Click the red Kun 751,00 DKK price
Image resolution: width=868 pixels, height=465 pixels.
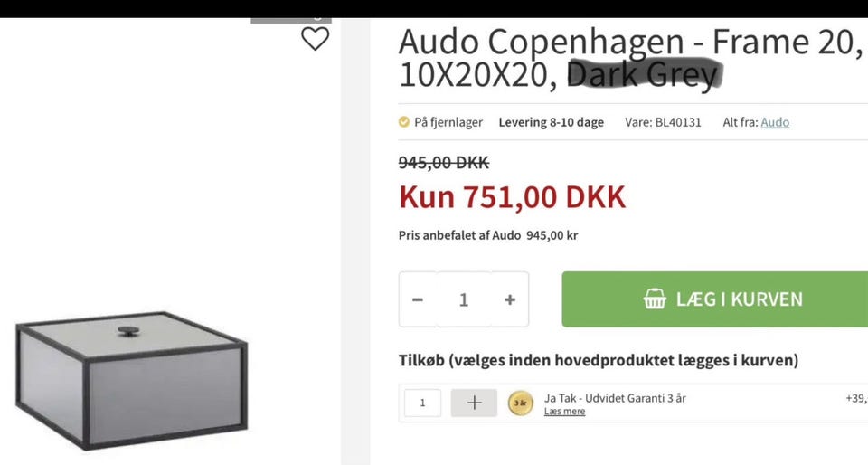pos(512,197)
